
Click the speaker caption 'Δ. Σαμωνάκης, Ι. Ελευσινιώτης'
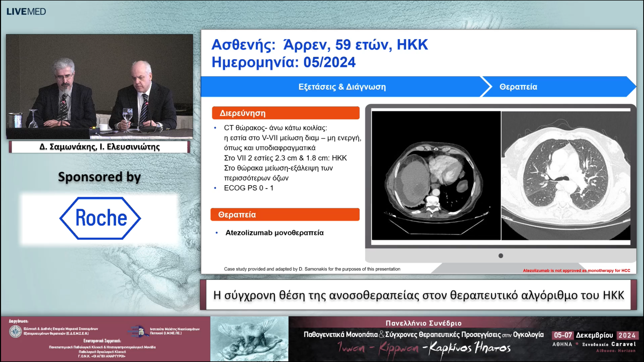pos(100,147)
